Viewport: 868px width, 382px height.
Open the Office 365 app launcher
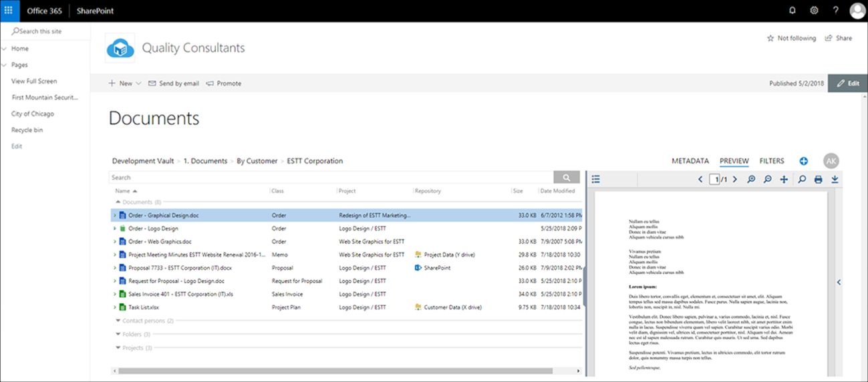(9, 11)
